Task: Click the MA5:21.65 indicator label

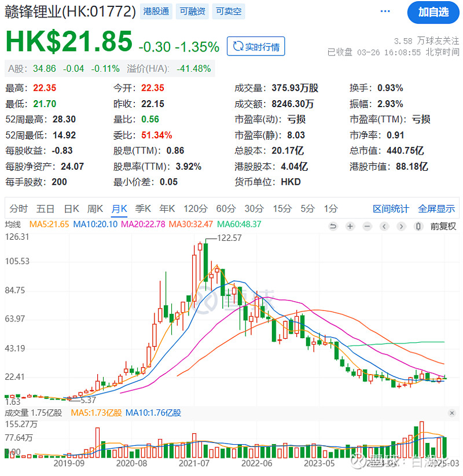Action: click(x=49, y=224)
